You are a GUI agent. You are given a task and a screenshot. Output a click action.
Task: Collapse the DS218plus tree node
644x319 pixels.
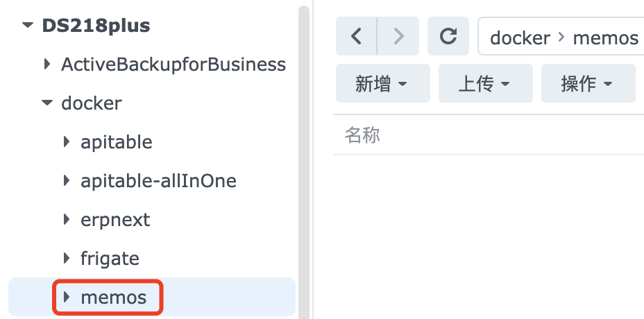tap(27, 26)
